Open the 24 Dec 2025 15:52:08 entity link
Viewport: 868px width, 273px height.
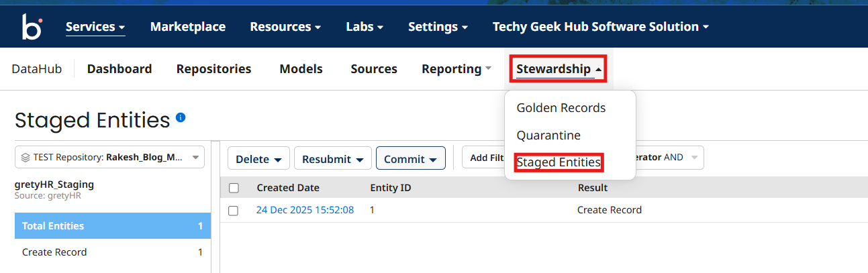[305, 210]
